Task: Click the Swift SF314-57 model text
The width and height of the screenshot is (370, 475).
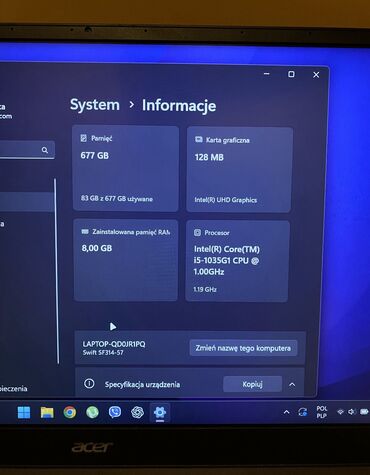Action: coord(103,352)
